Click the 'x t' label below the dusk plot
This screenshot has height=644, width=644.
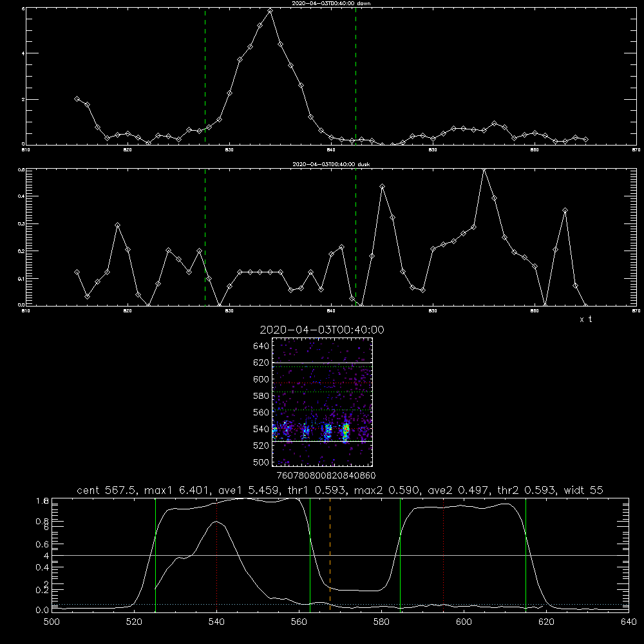pyautogui.click(x=585, y=319)
